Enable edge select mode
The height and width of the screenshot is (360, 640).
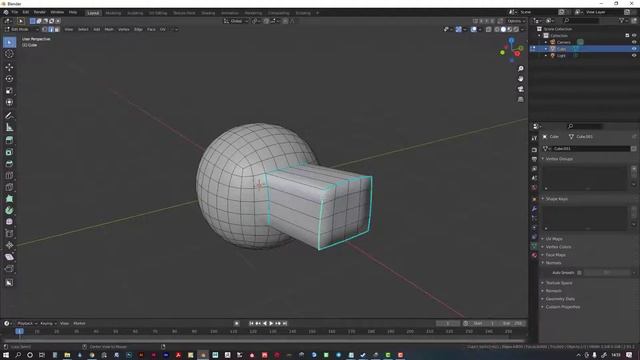51,29
